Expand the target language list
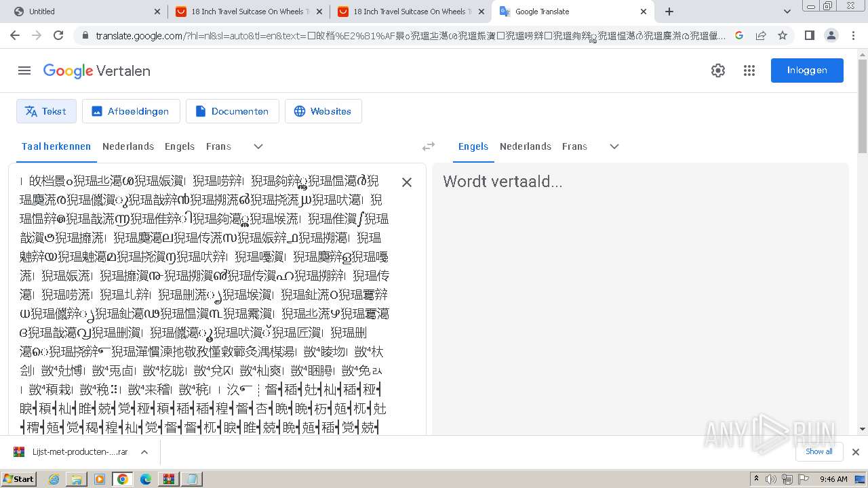The image size is (868, 488). point(614,146)
